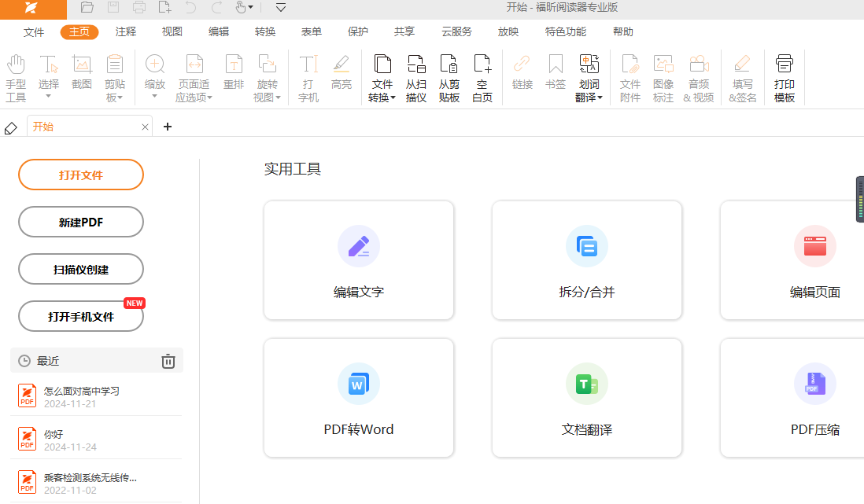Open the customize quick access toolbar dropdown
Screen dimensions: 864x504
[x=280, y=7]
